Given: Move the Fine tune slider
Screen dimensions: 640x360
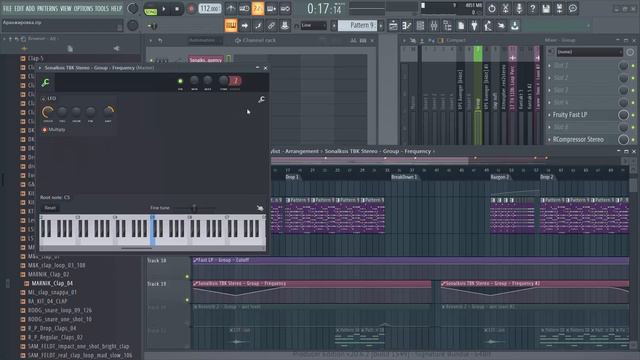Looking at the screenshot, I should point(194,208).
